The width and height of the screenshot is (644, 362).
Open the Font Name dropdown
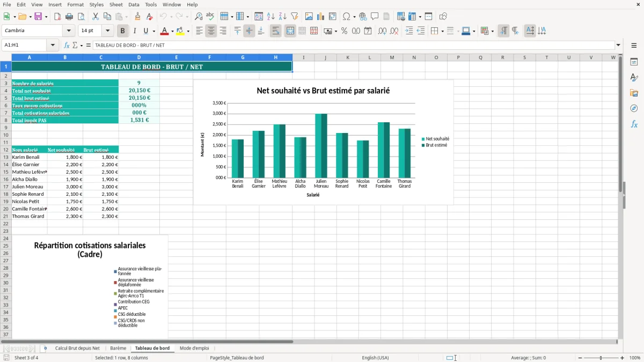69,31
